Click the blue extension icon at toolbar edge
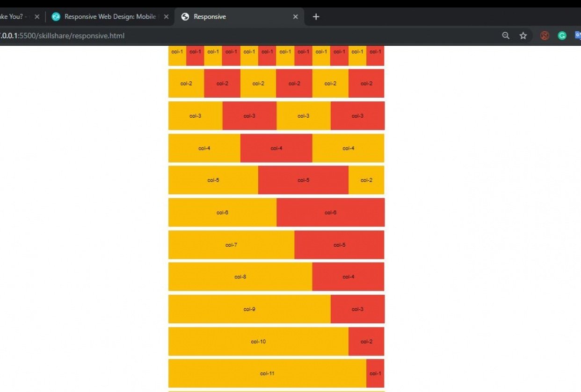 [578, 36]
